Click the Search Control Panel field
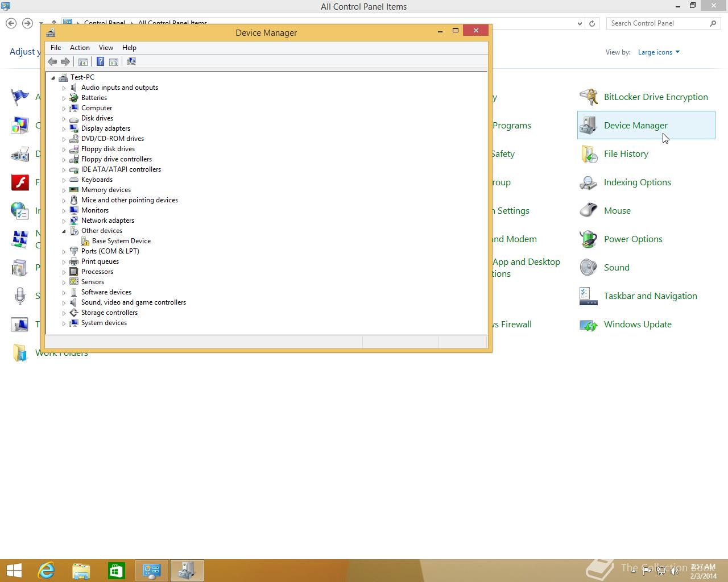 coord(663,23)
